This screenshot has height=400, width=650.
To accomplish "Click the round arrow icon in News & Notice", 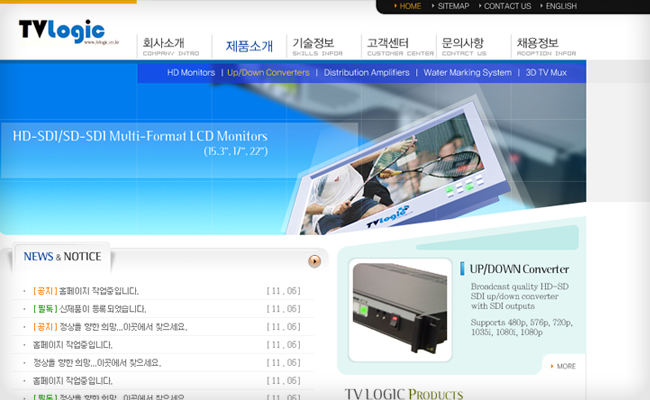I will (x=315, y=261).
